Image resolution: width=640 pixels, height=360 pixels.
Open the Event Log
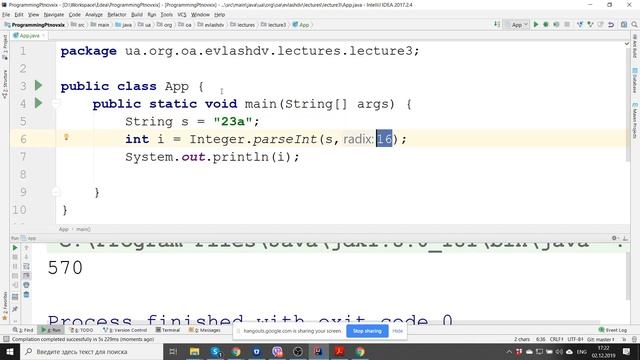pyautogui.click(x=613, y=330)
